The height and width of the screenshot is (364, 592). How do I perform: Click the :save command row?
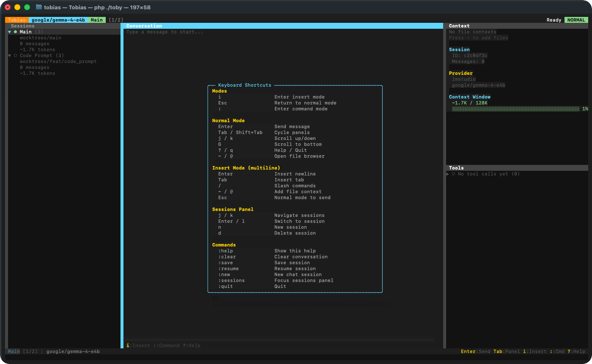(295, 263)
